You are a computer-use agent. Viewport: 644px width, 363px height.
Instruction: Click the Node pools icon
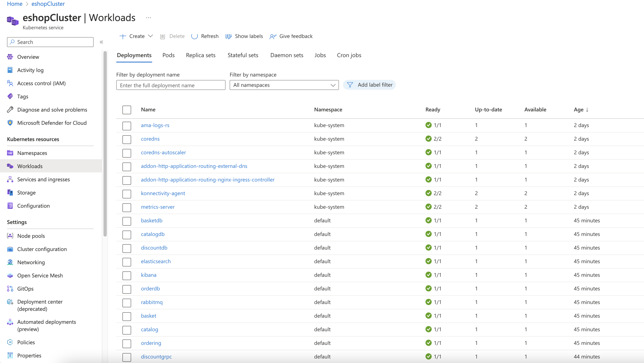coord(10,236)
